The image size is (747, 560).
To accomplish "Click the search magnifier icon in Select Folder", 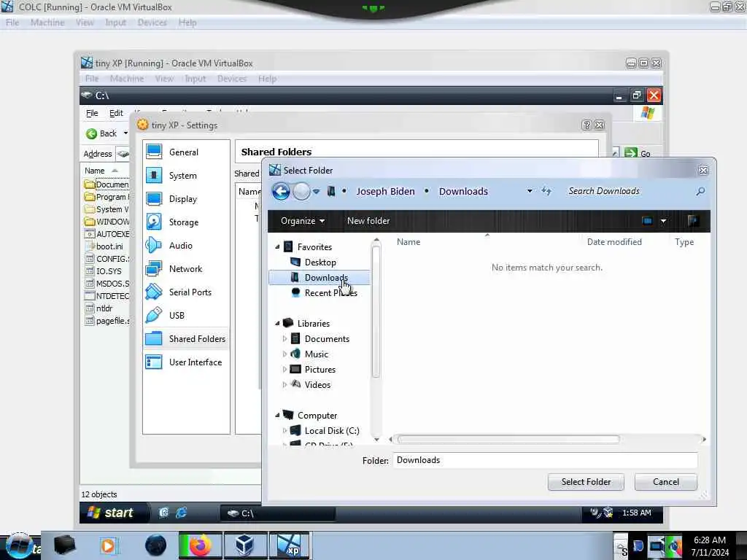I will 700,192.
